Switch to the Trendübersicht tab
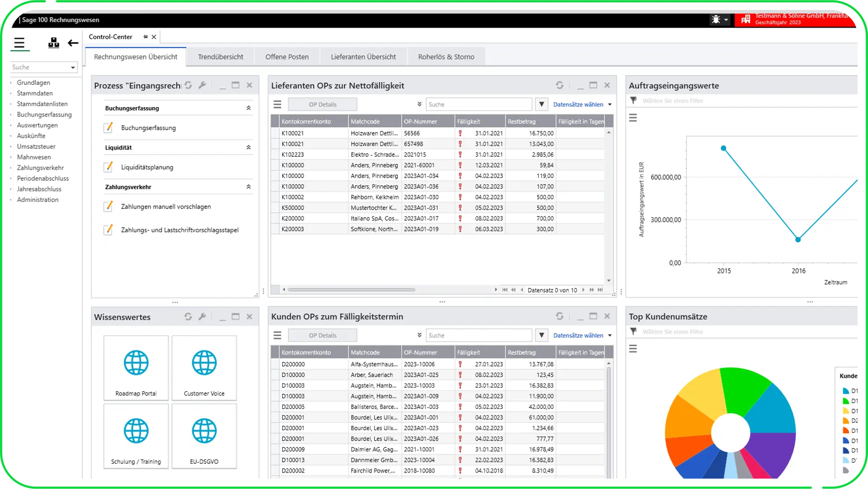This screenshot has height=489, width=868. click(220, 57)
